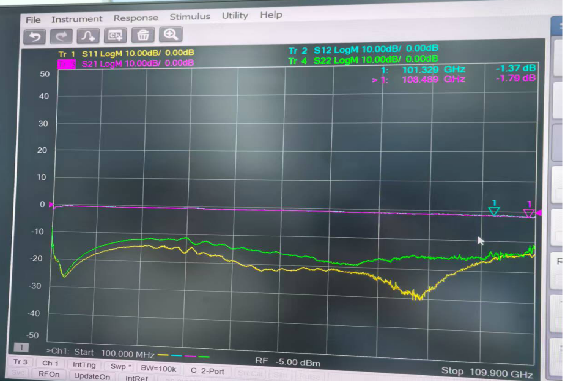Click the 50 label on Y axis
The width and height of the screenshot is (588, 382).
click(x=45, y=74)
